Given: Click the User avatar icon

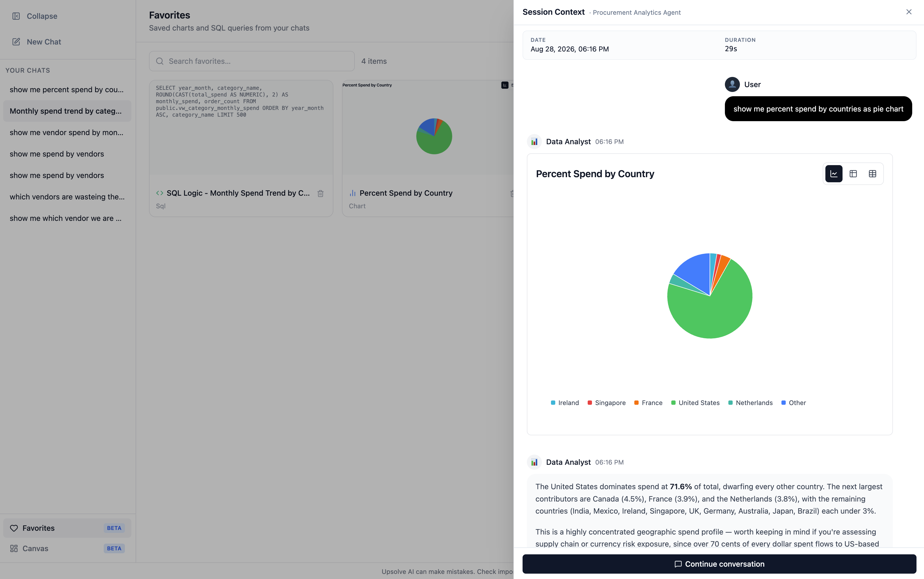Looking at the screenshot, I should point(732,85).
